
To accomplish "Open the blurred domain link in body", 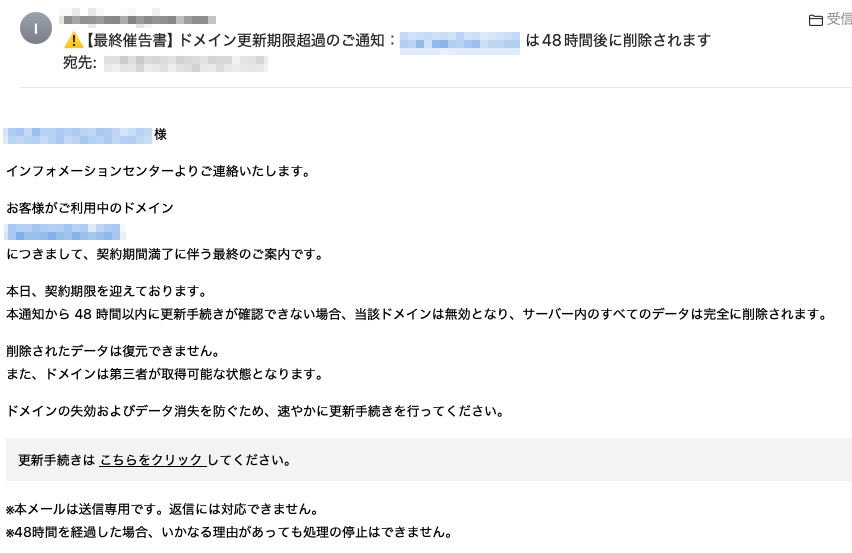I will (65, 231).
